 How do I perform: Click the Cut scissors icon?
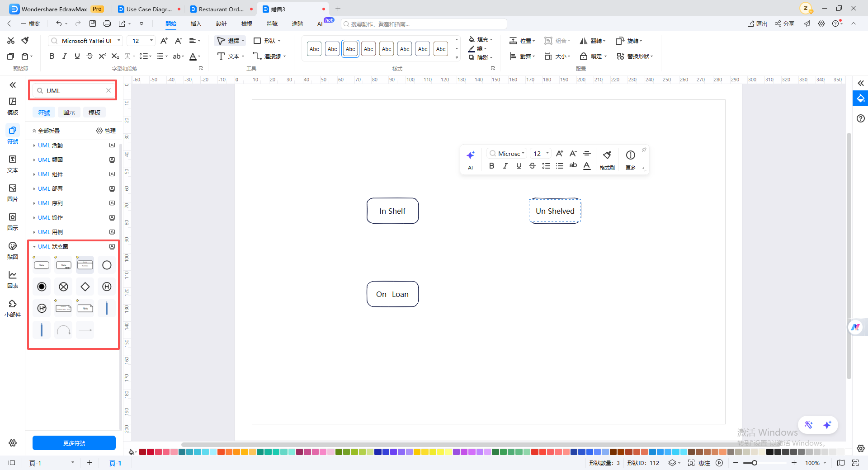pyautogui.click(x=11, y=41)
